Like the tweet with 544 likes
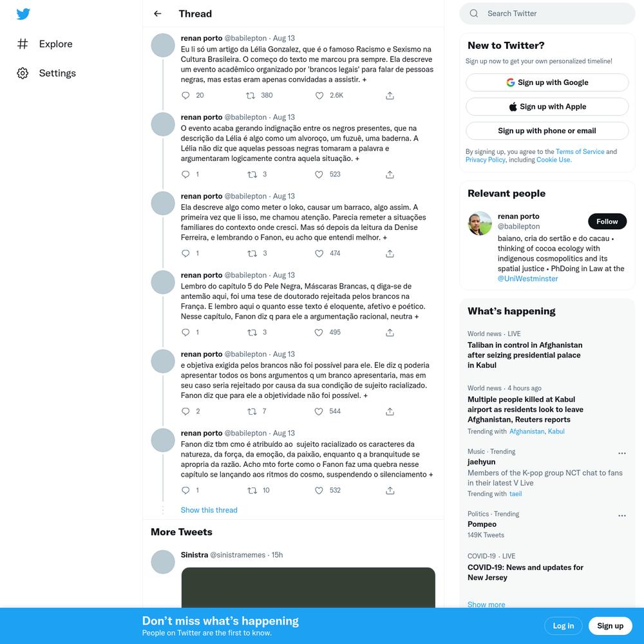The width and height of the screenshot is (644, 644). [x=319, y=411]
